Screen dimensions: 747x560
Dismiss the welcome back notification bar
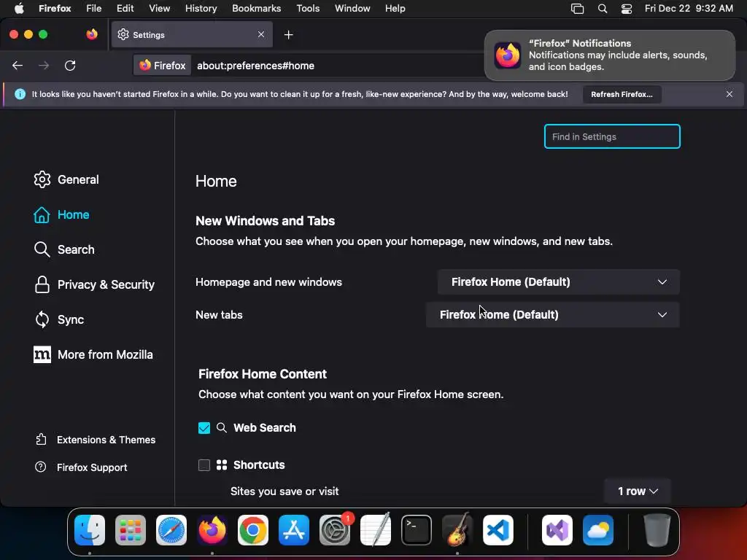point(729,94)
